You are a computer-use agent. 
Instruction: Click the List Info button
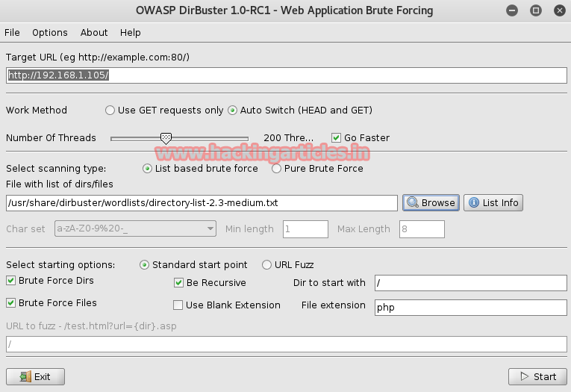[x=493, y=202]
